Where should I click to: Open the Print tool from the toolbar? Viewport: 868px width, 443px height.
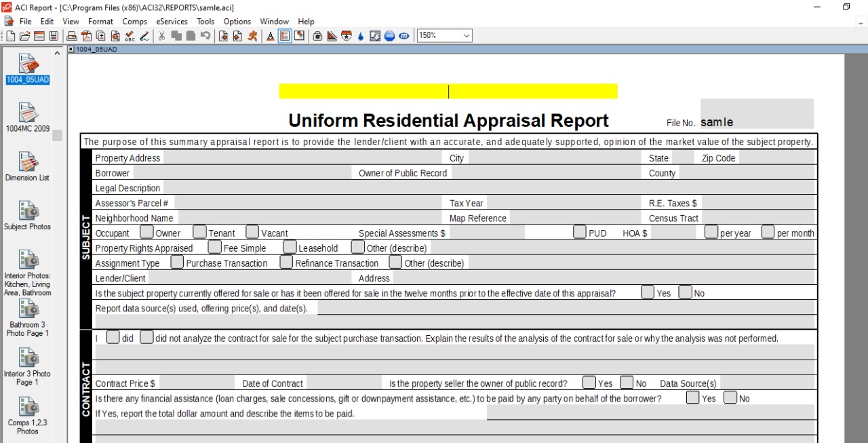pos(72,35)
